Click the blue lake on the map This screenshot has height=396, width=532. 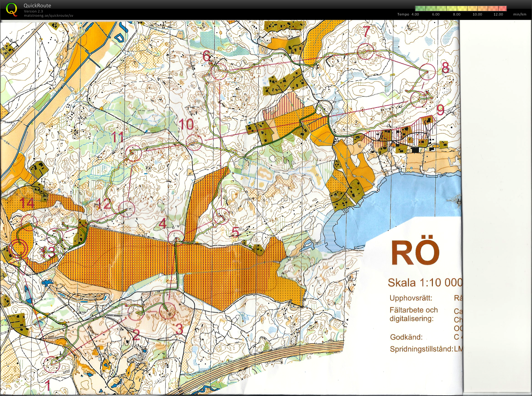tap(400, 200)
